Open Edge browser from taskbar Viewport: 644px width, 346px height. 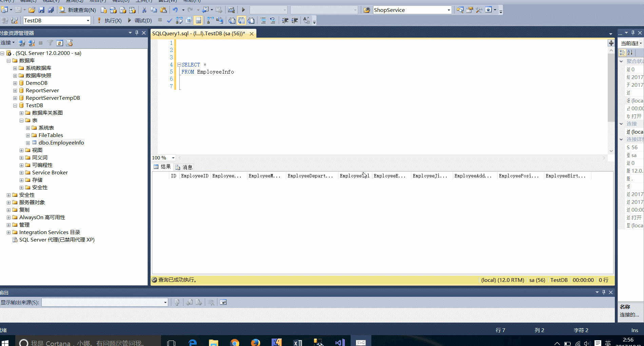click(x=193, y=342)
